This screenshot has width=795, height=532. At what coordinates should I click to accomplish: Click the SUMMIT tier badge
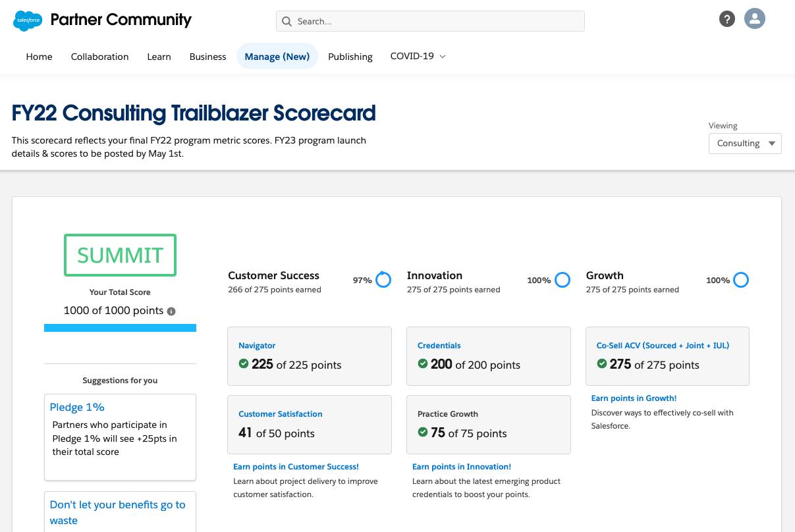pyautogui.click(x=120, y=255)
